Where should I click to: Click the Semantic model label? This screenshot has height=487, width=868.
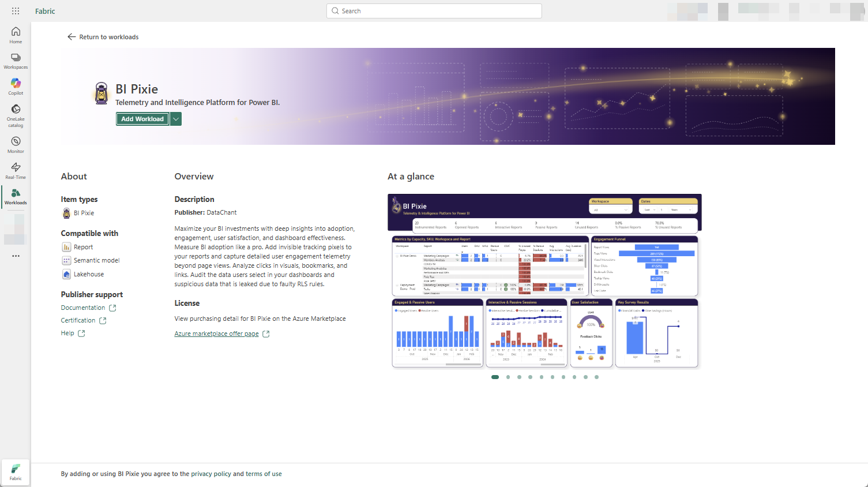point(97,261)
